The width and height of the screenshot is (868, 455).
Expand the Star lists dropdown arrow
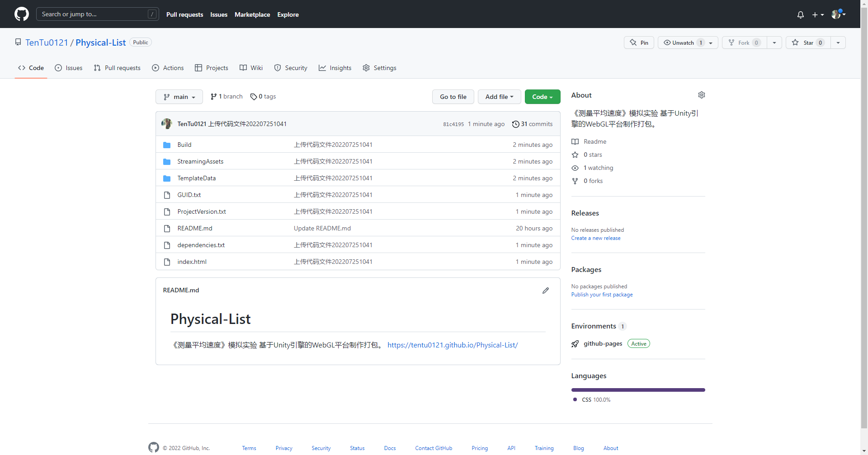point(838,42)
